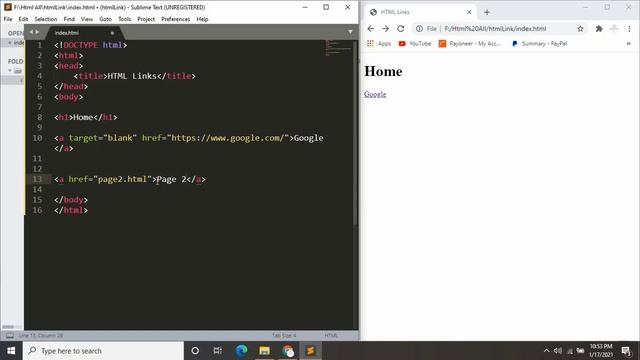Open the taskbar clock and date
This screenshot has width=640, height=360.
[x=600, y=351]
